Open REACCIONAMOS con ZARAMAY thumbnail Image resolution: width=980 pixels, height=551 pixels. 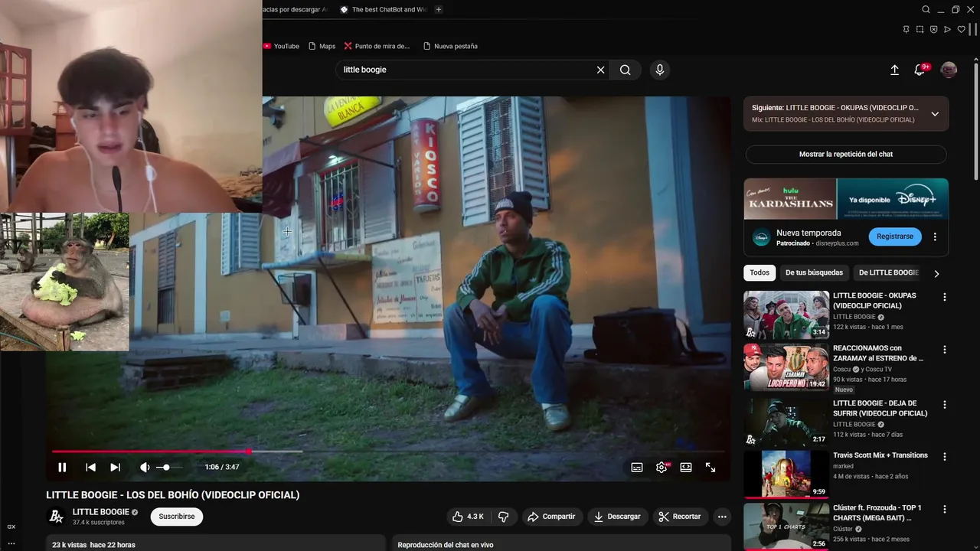coord(786,367)
